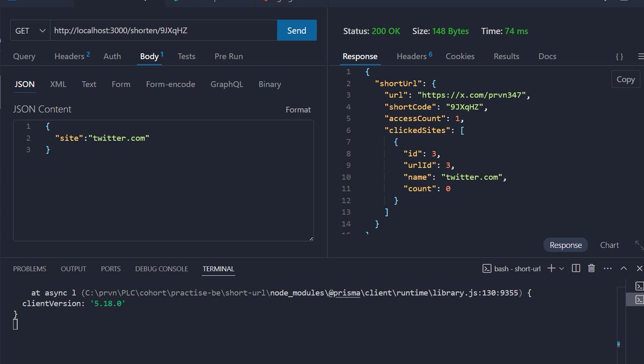The height and width of the screenshot is (364, 644).
Task: Open the Results tab
Action: 506,56
